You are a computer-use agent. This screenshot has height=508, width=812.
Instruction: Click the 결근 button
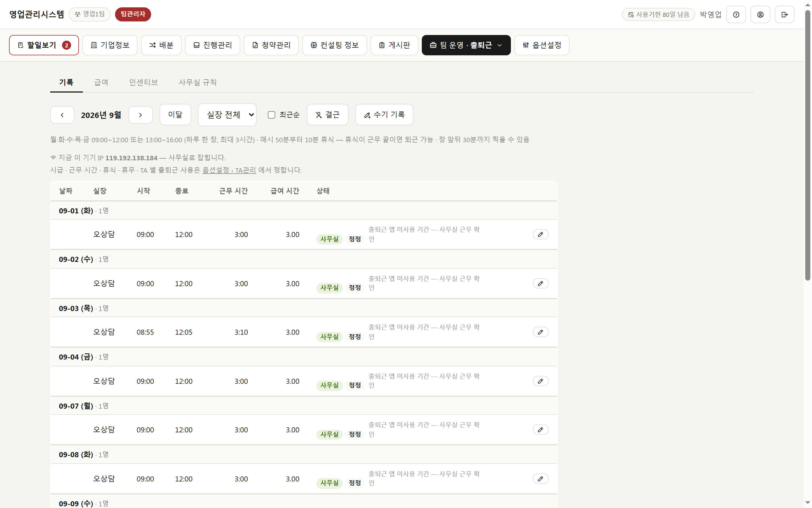click(x=328, y=115)
